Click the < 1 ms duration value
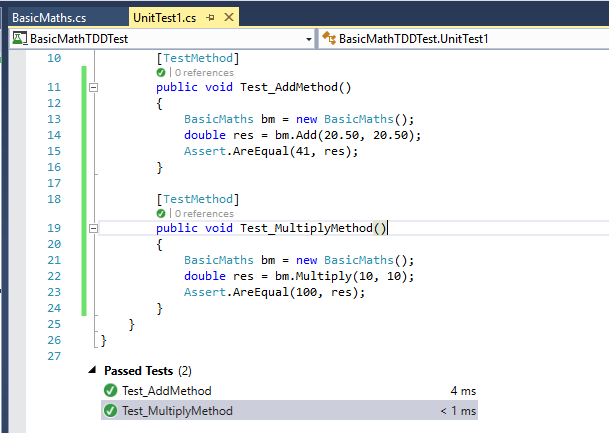The image size is (609, 433). point(458,411)
